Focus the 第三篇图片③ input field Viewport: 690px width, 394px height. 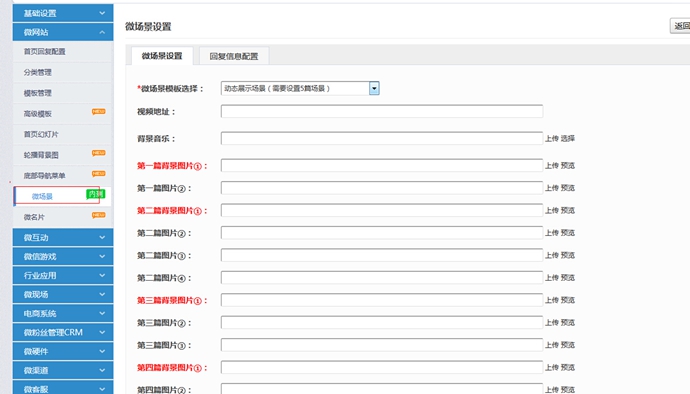382,345
